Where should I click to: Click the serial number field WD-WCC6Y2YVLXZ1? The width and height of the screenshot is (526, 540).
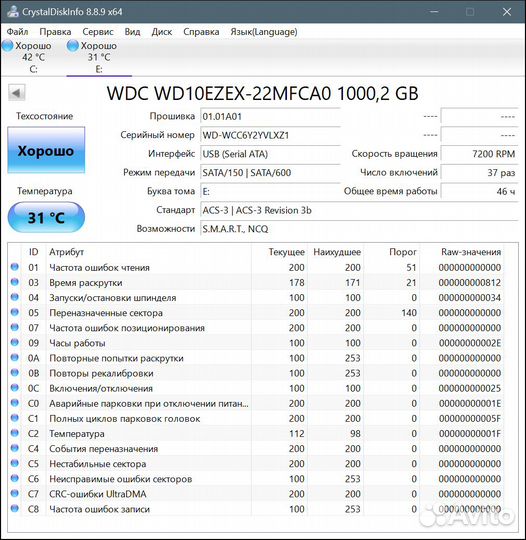(x=270, y=135)
